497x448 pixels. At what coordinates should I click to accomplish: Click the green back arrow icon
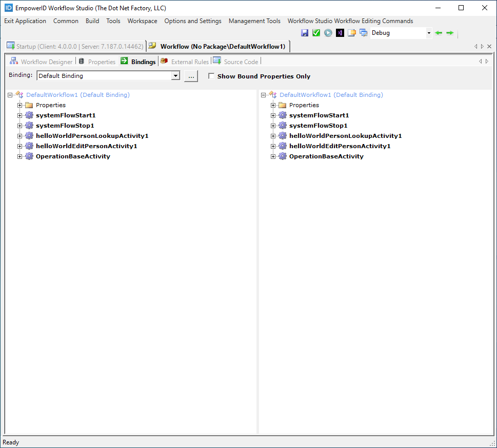pyautogui.click(x=439, y=32)
